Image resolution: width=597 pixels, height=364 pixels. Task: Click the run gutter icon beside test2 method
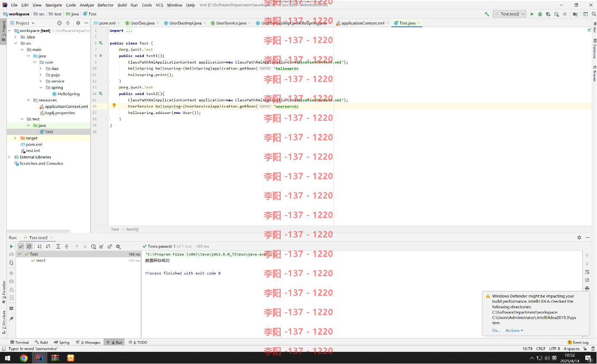(101, 93)
